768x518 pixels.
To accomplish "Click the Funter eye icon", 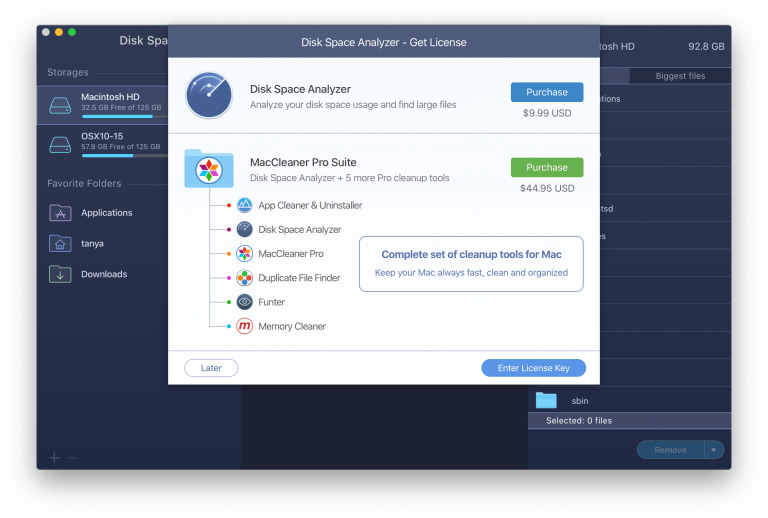I will tap(244, 302).
